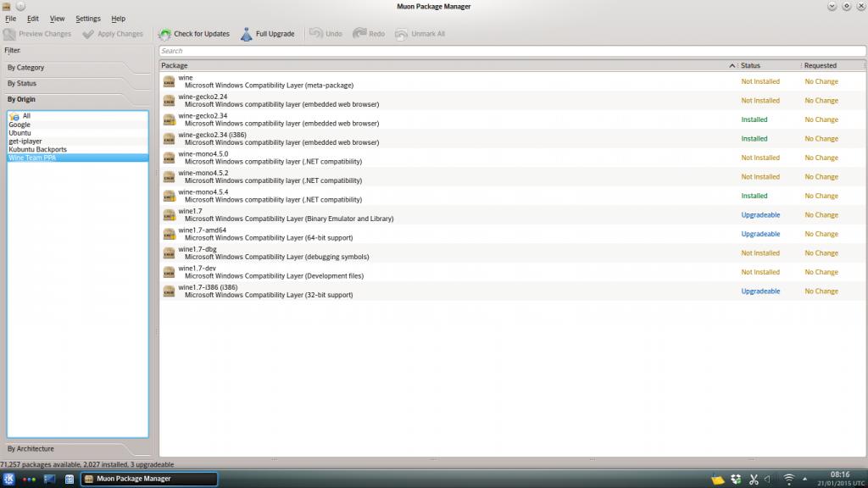Select the Google origin filter
868x488 pixels.
coord(77,125)
